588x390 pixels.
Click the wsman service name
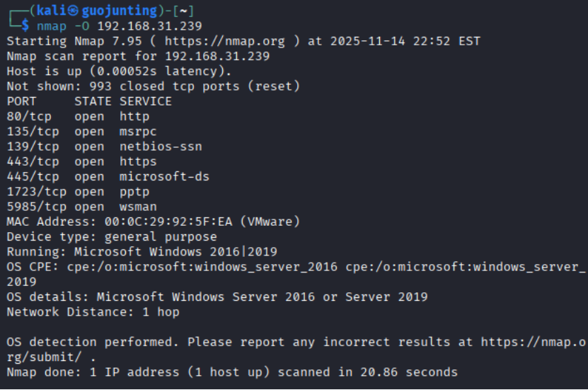tap(138, 207)
